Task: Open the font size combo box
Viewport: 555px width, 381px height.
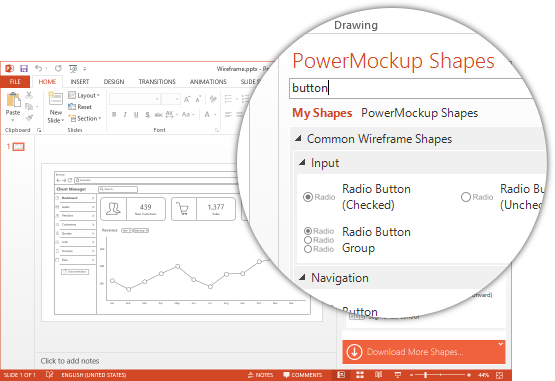Action: (171, 99)
